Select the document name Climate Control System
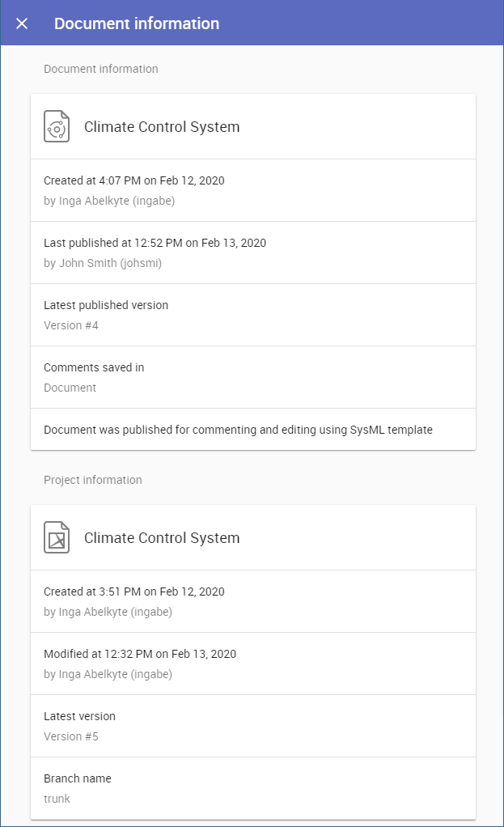This screenshot has width=504, height=827. click(162, 127)
